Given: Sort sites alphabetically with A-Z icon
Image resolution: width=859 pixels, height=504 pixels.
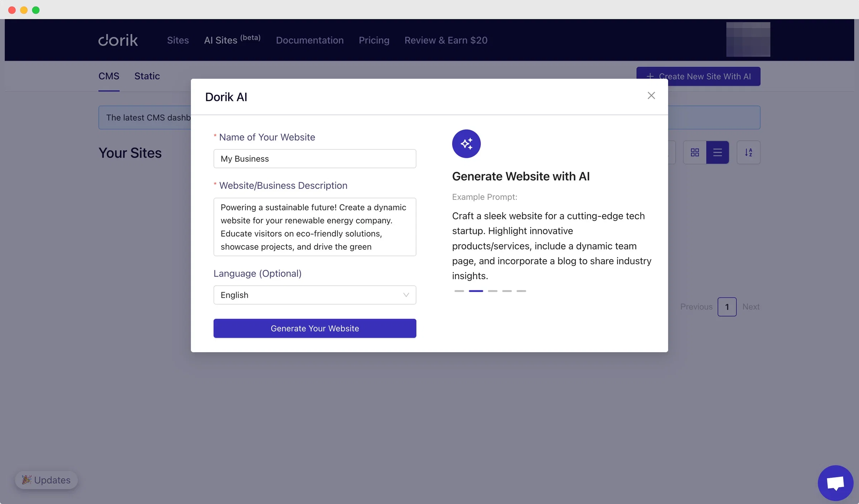Looking at the screenshot, I should pos(748,152).
